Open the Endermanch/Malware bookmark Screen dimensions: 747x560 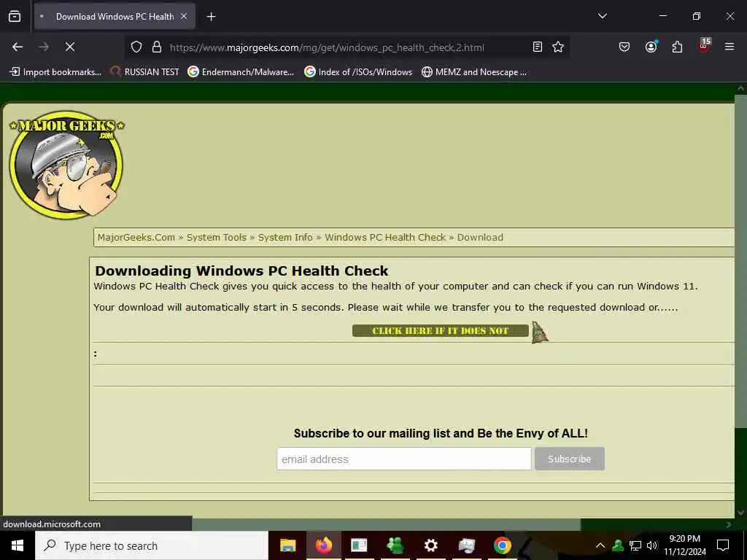click(x=241, y=72)
